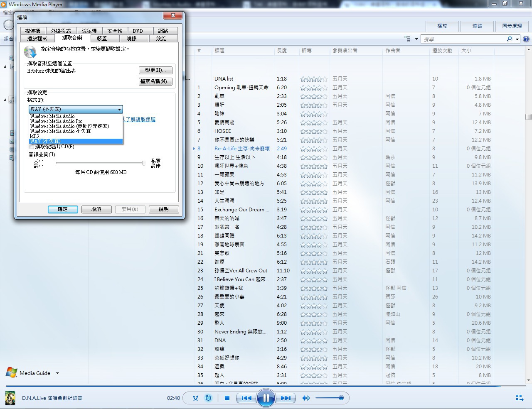
Task: Choose Windows Media Audio from the format list
Action: 76,116
